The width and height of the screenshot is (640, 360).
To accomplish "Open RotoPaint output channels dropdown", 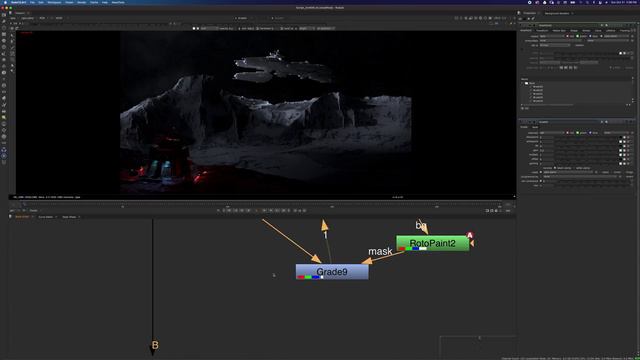I will (552, 36).
